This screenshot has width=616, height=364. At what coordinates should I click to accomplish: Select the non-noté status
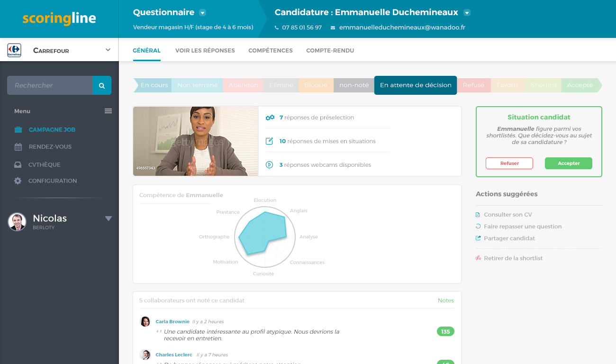pyautogui.click(x=354, y=85)
